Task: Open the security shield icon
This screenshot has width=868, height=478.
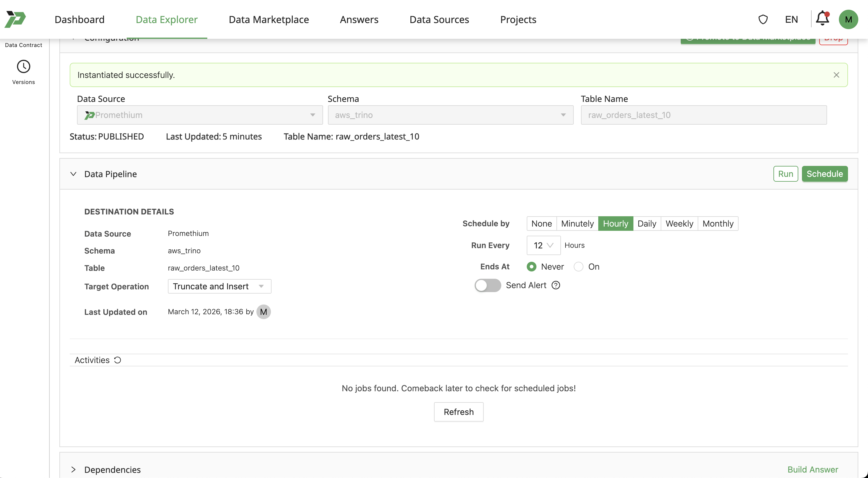Action: [763, 19]
